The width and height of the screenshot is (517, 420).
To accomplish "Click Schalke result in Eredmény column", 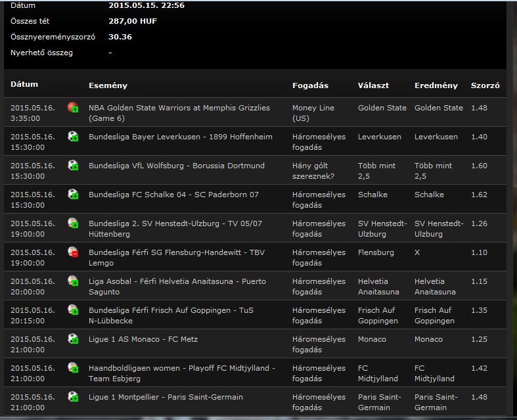I will [x=429, y=195].
